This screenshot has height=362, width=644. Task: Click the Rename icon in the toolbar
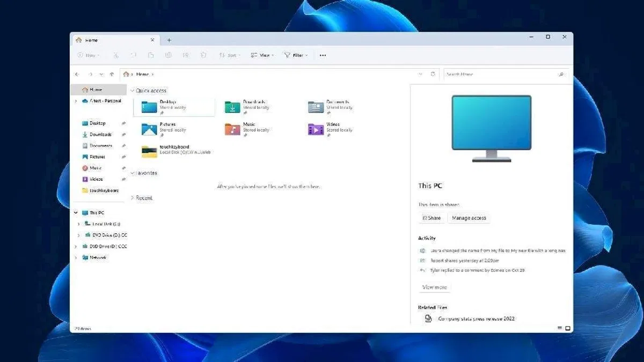point(169,55)
